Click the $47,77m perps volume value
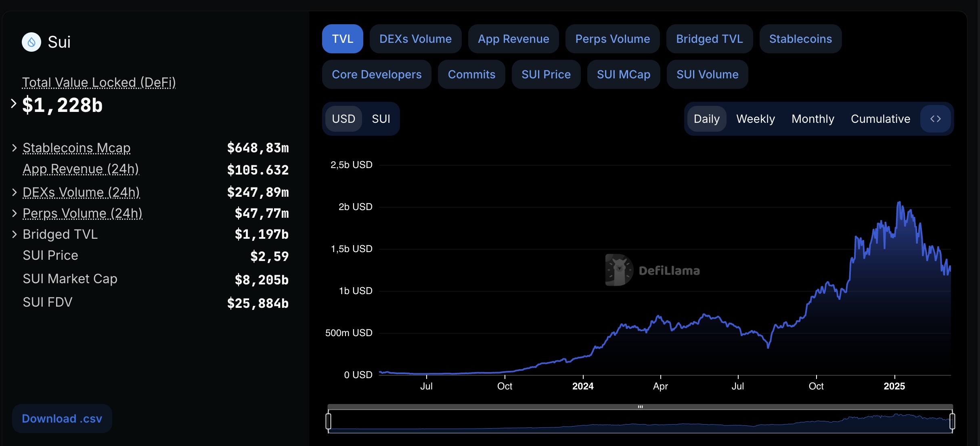The height and width of the screenshot is (446, 980). [x=262, y=213]
